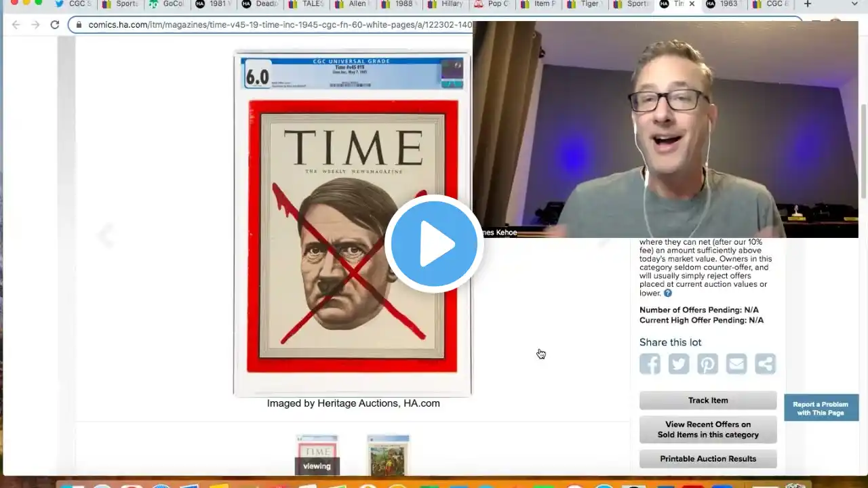Screen dimensions: 868x488
Task: Switch to the 1988 tab
Action: pos(400,4)
